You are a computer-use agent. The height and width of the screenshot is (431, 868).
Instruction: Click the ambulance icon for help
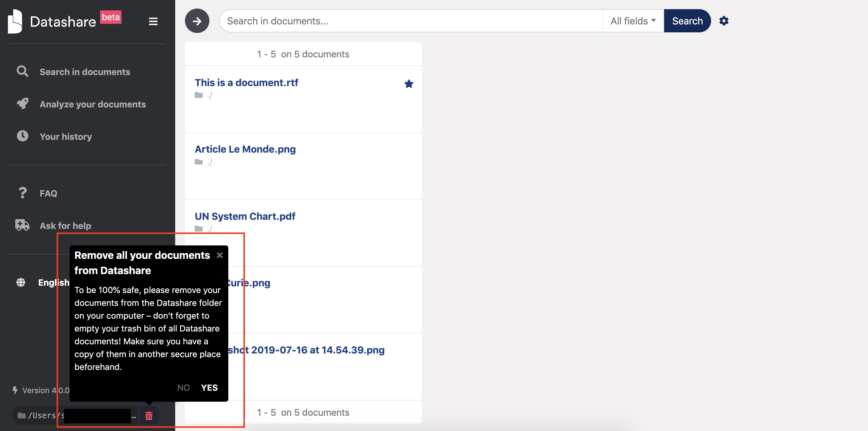(23, 225)
